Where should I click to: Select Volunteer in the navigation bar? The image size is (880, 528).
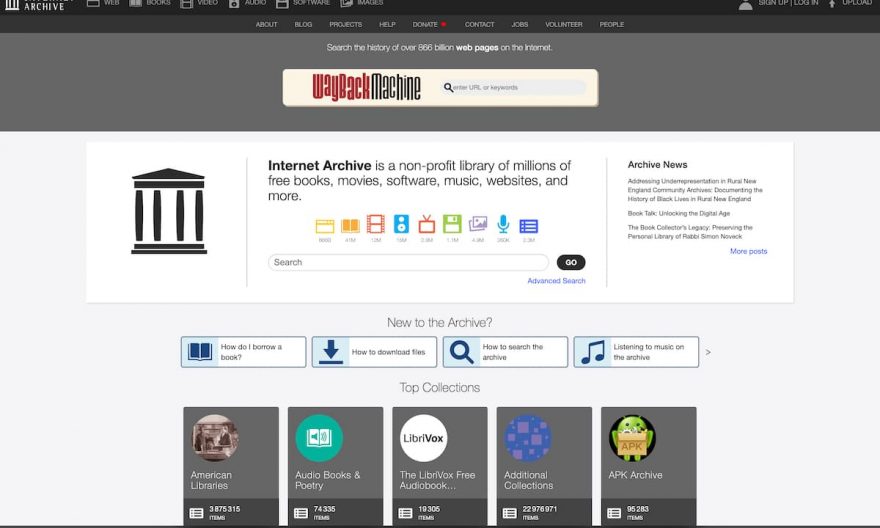564,24
